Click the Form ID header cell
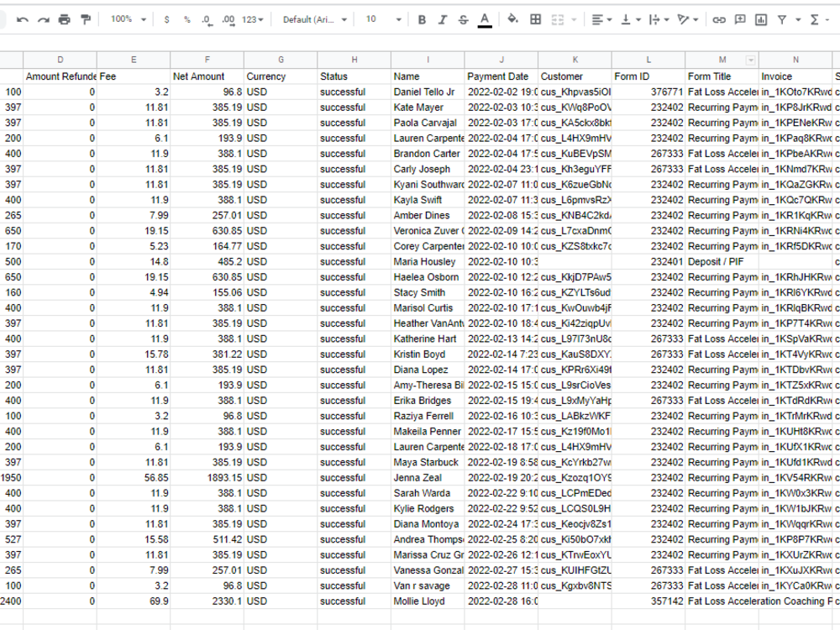This screenshot has height=630, width=840. coord(648,76)
